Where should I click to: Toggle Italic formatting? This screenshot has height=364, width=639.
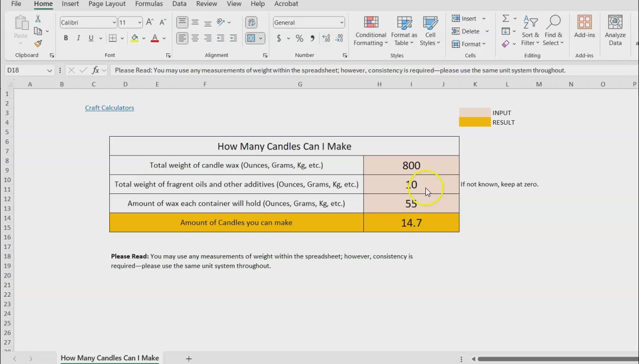pos(78,38)
